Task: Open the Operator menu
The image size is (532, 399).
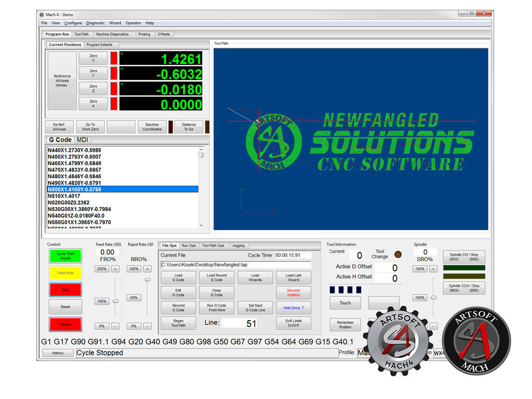Action: point(133,23)
